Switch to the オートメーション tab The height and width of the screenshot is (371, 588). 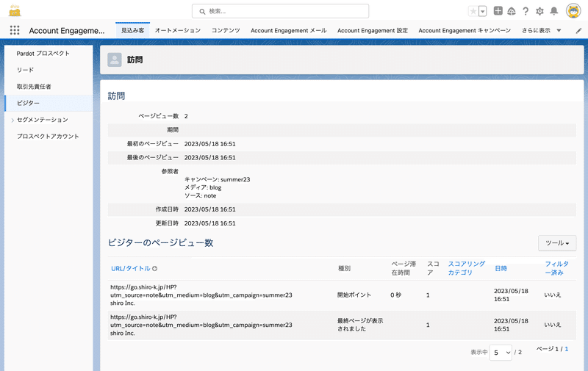(178, 30)
